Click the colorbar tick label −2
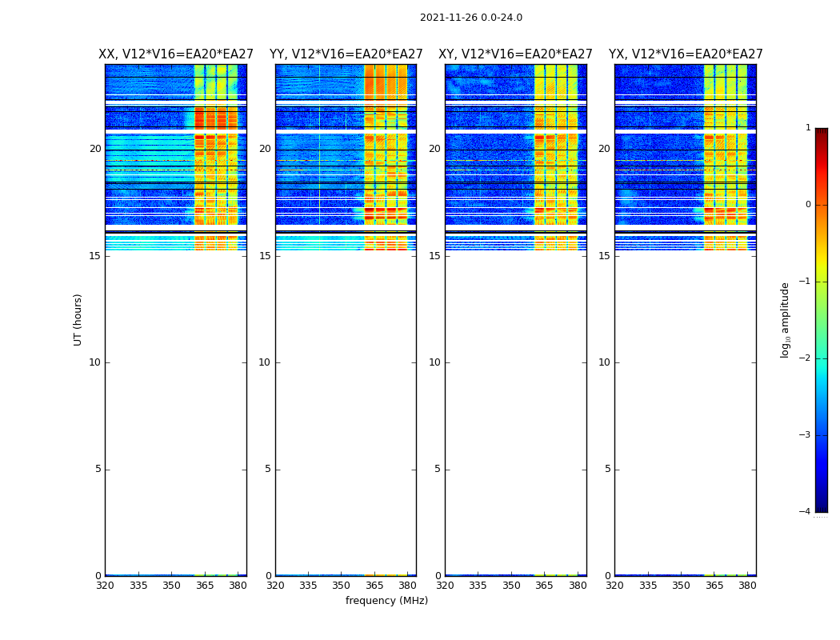The height and width of the screenshot is (640, 840). [807, 358]
